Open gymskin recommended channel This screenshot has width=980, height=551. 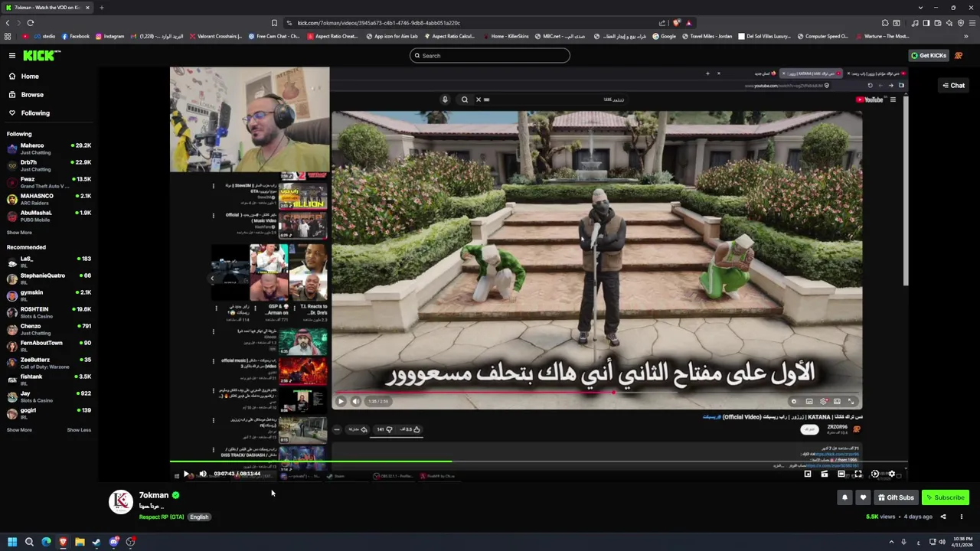49,295
